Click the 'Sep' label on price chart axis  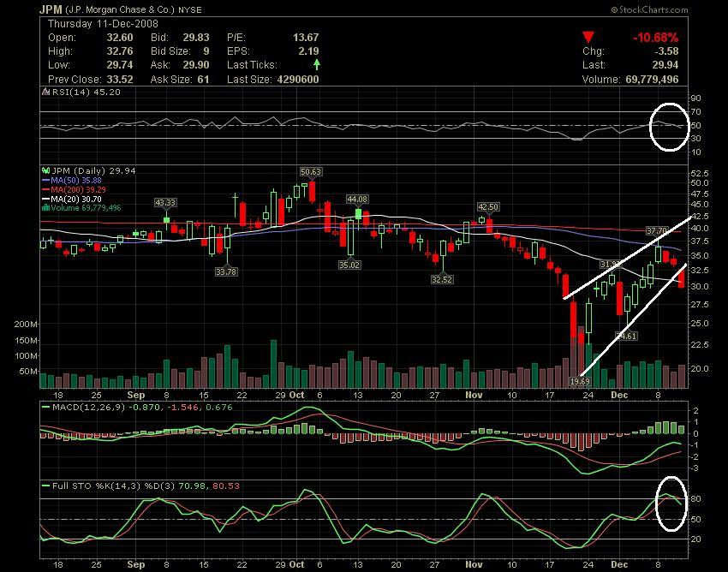point(136,395)
